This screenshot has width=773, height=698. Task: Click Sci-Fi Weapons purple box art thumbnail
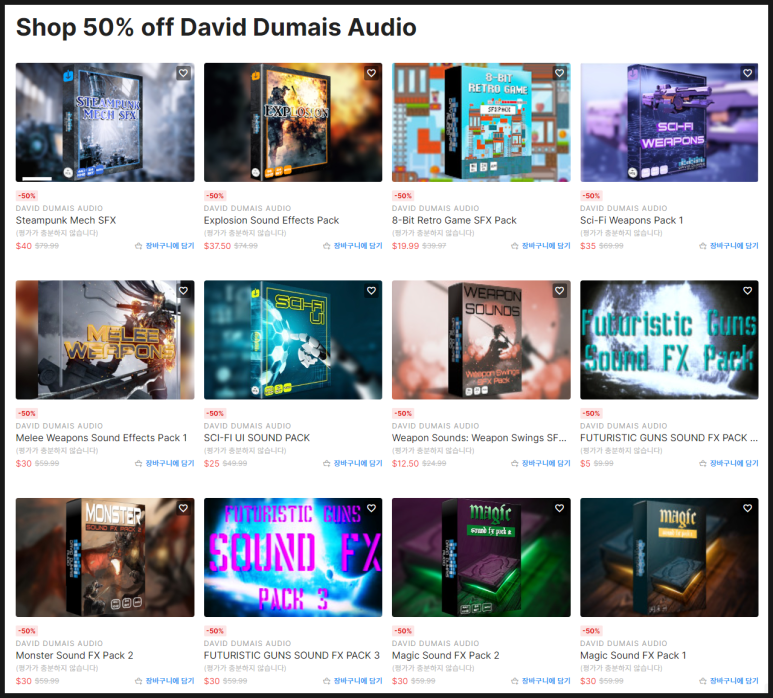[669, 122]
